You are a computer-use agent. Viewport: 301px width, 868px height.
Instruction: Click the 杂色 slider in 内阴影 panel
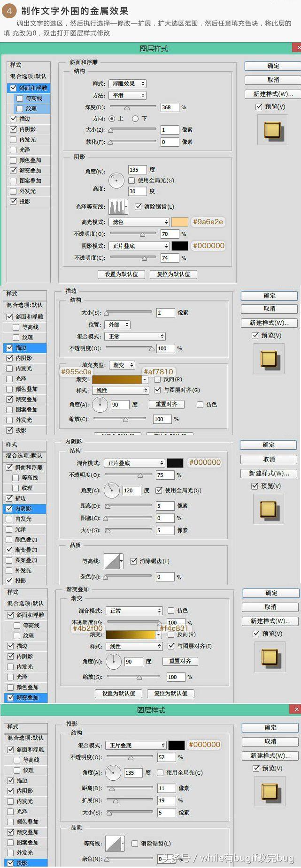[x=127, y=577]
